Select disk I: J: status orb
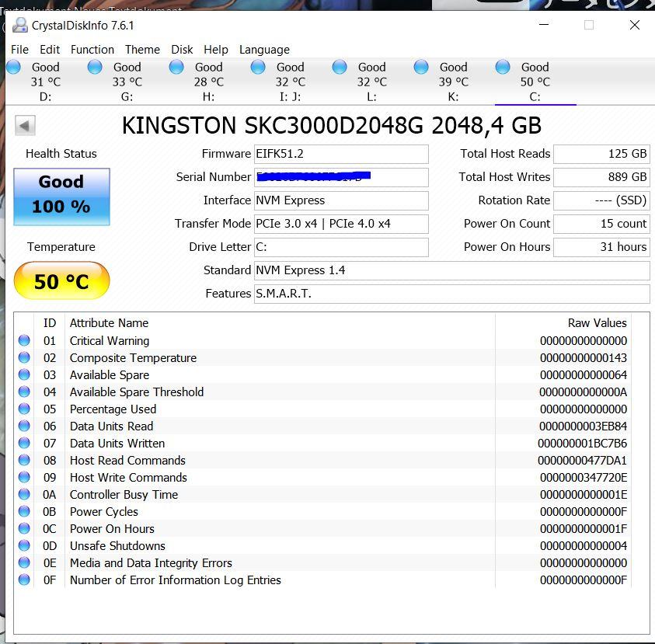The image size is (655, 644). [x=258, y=67]
